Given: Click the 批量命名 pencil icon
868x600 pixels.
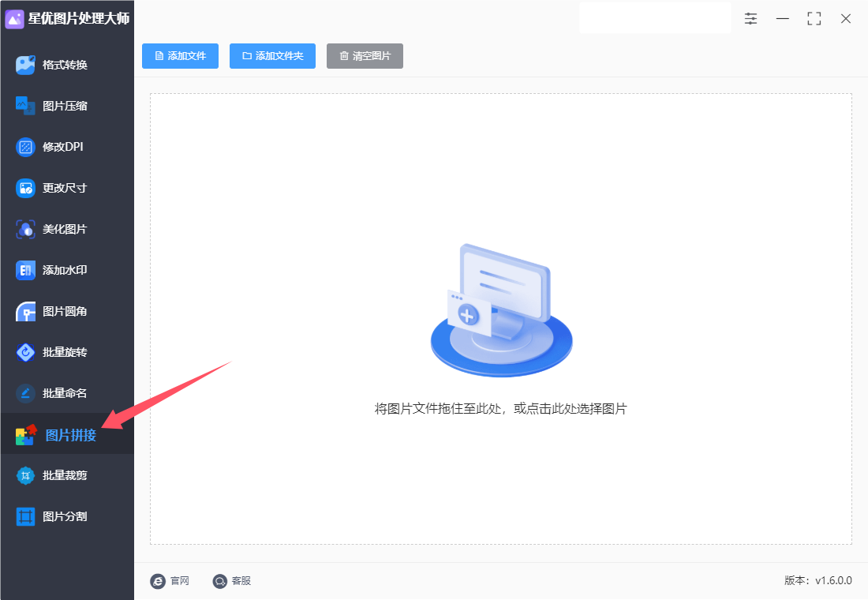Looking at the screenshot, I should click(25, 393).
